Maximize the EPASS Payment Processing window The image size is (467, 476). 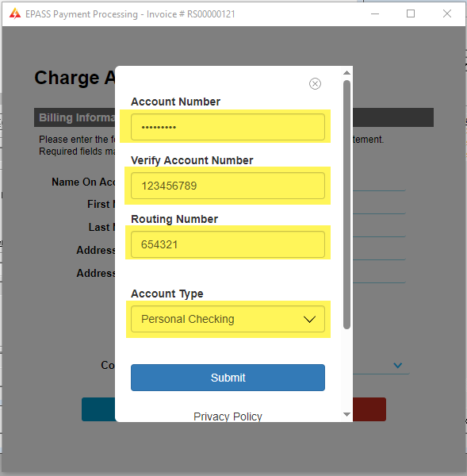(411, 13)
